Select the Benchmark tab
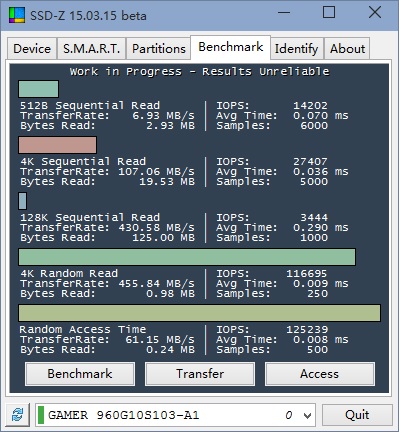Image resolution: width=399 pixels, height=432 pixels. coord(230,47)
